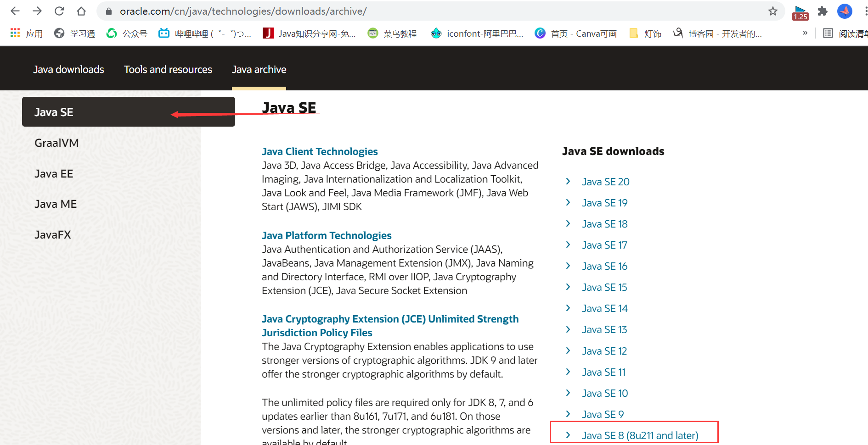Open the Java Client Technologies link
The height and width of the screenshot is (445, 868).
click(320, 152)
